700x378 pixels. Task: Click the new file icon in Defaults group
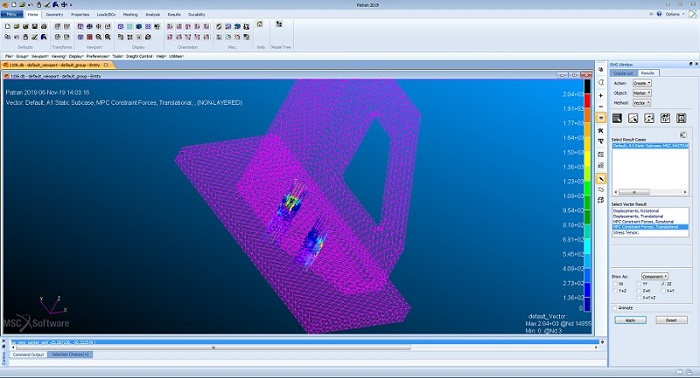pos(7,26)
